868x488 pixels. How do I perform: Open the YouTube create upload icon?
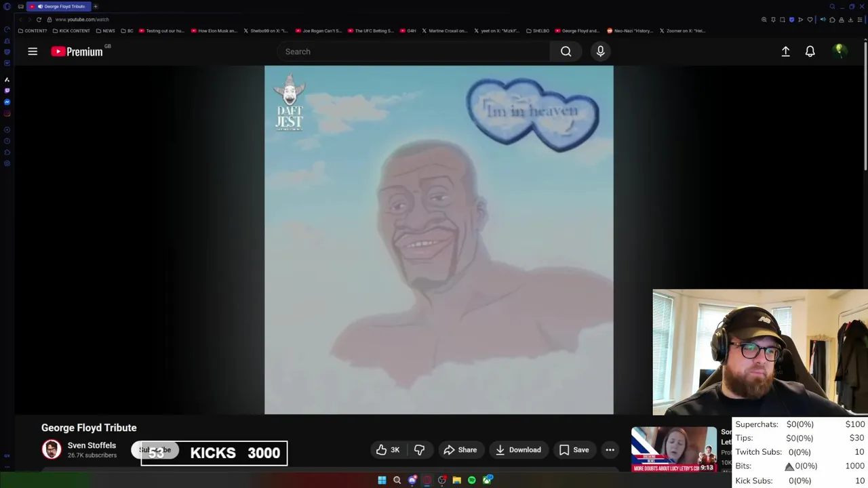click(x=785, y=52)
